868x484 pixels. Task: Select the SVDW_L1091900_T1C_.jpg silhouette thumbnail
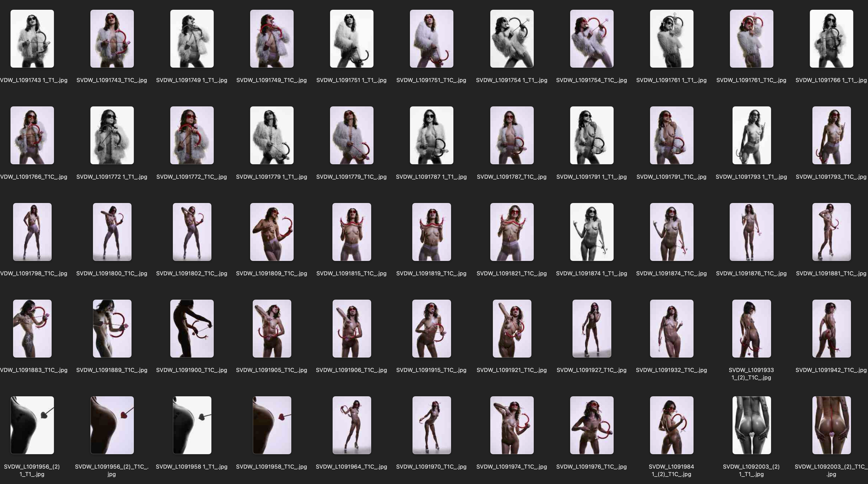(192, 328)
